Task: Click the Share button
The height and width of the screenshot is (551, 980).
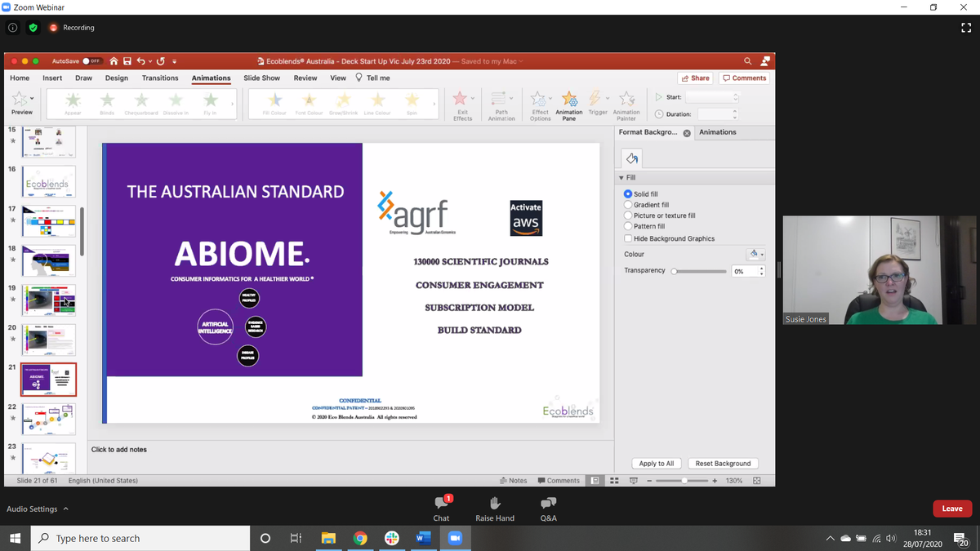Action: pos(695,78)
